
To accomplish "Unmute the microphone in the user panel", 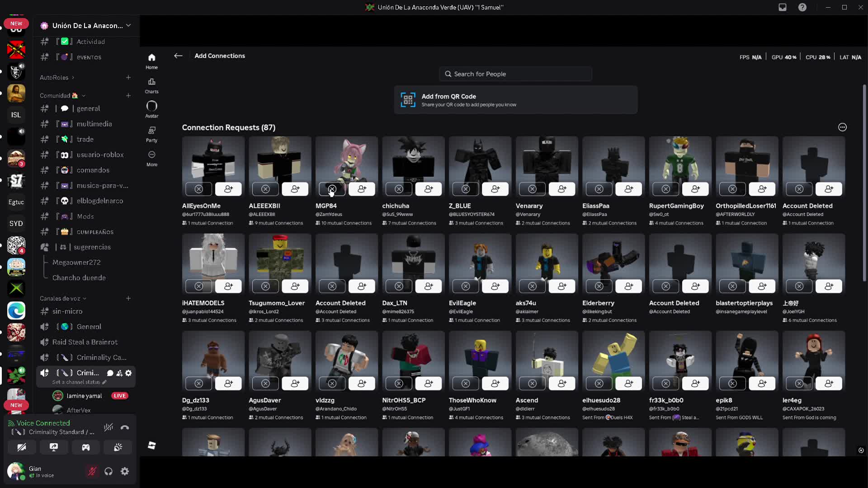I will [x=92, y=471].
